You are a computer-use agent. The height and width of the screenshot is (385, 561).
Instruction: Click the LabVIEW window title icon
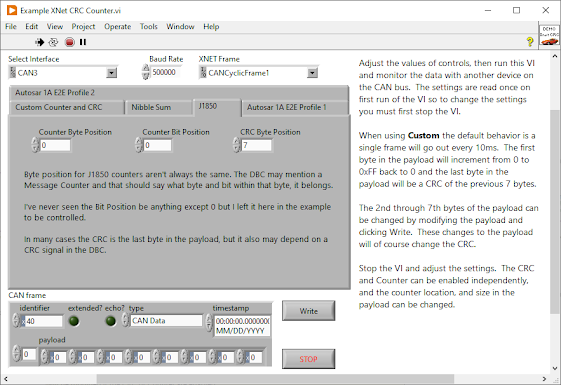coord(12,10)
